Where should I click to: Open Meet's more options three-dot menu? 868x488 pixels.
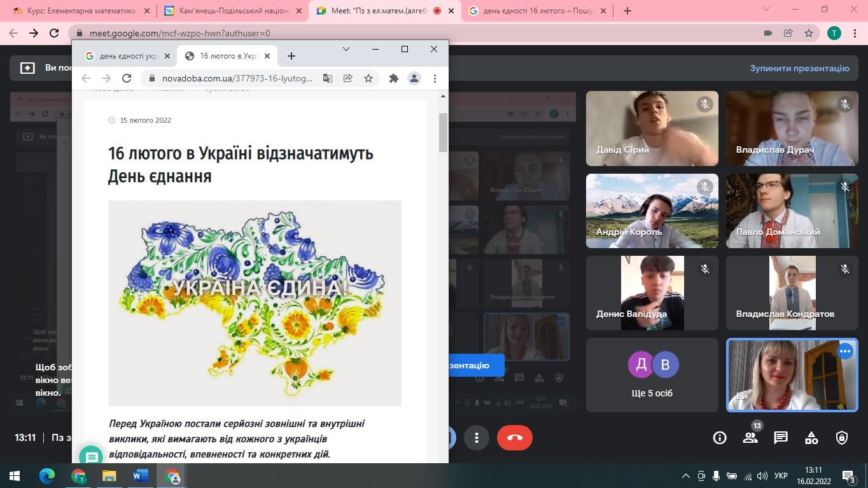coord(476,438)
